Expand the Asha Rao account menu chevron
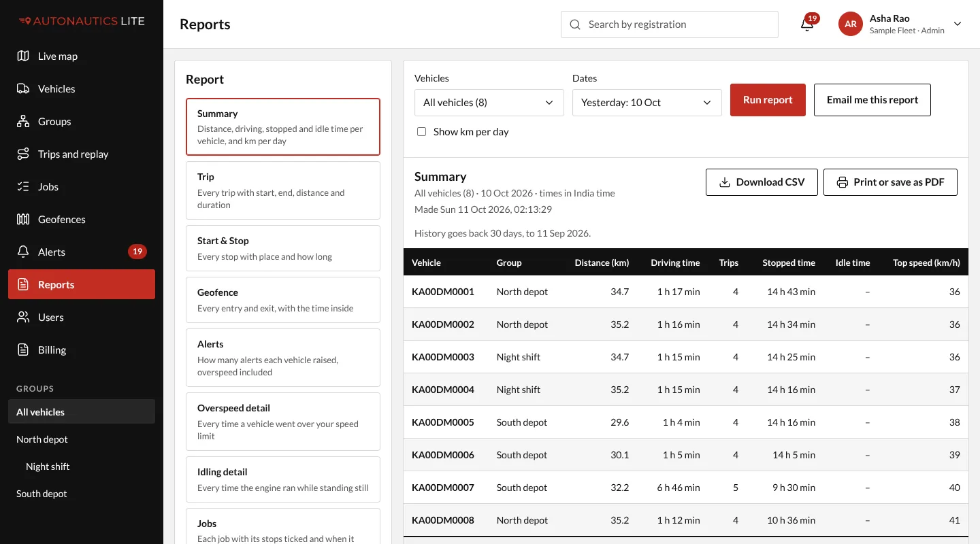 [x=958, y=24]
